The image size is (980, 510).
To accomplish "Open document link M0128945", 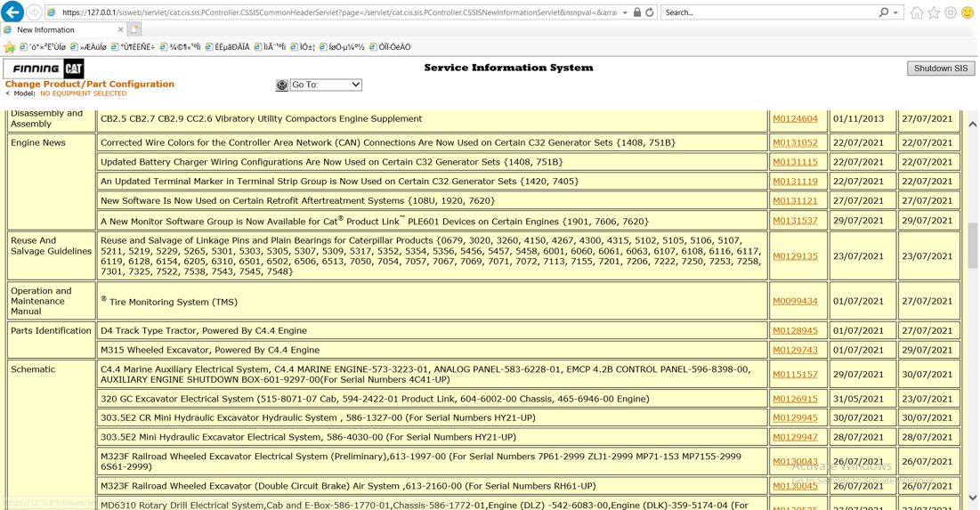I will (795, 330).
